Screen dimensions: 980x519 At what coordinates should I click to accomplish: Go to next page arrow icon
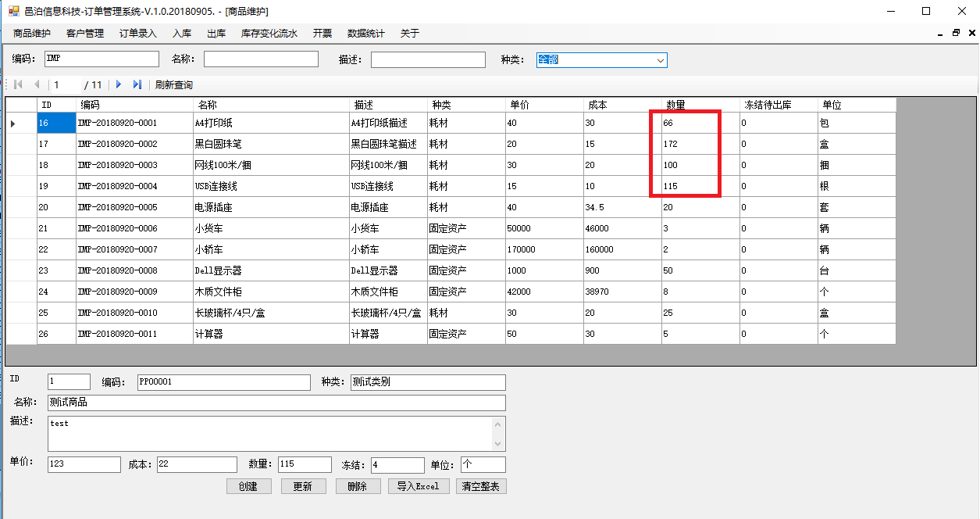[119, 84]
